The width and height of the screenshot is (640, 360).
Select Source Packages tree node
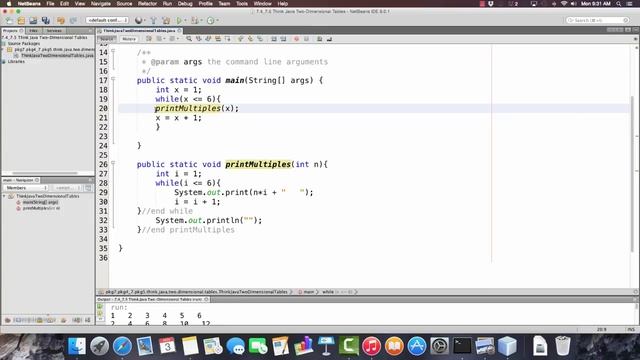[x=24, y=43]
